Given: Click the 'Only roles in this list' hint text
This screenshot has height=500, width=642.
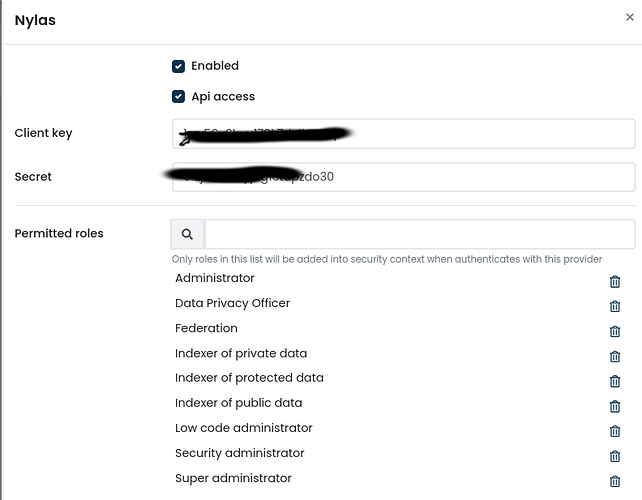Looking at the screenshot, I should [387, 259].
